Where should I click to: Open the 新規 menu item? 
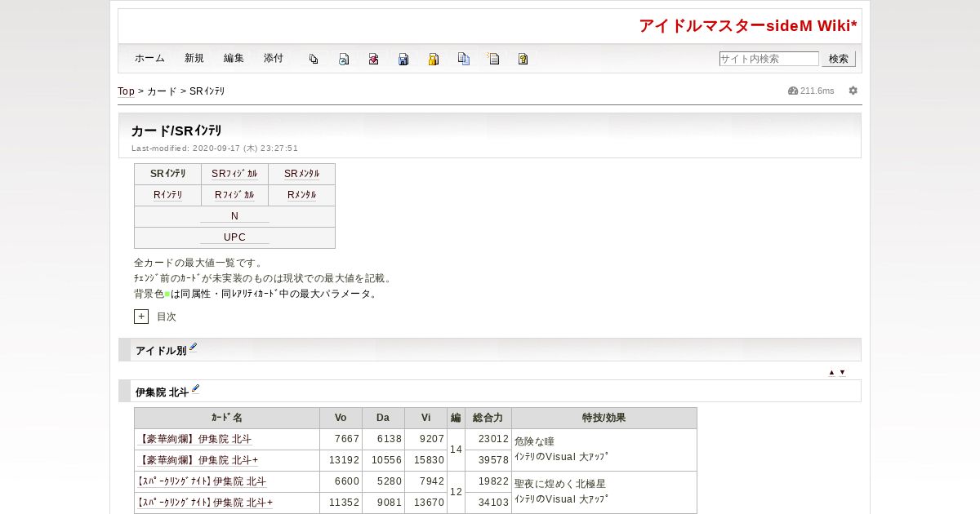pyautogui.click(x=194, y=59)
